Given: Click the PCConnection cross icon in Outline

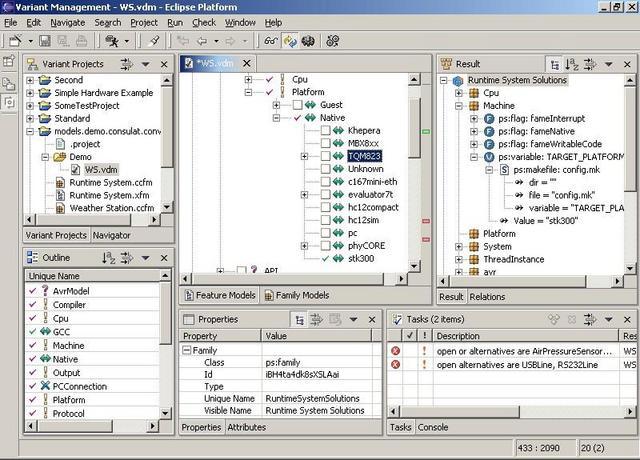Looking at the screenshot, I should [x=45, y=386].
